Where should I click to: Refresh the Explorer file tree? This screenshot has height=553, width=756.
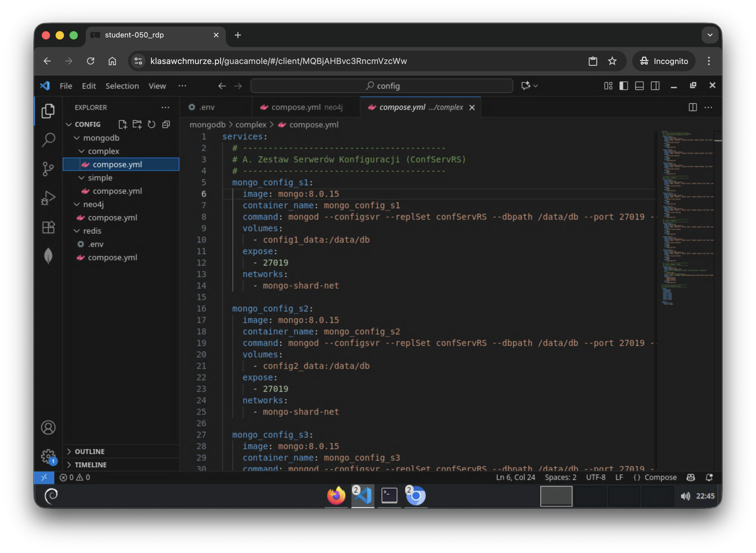click(151, 125)
